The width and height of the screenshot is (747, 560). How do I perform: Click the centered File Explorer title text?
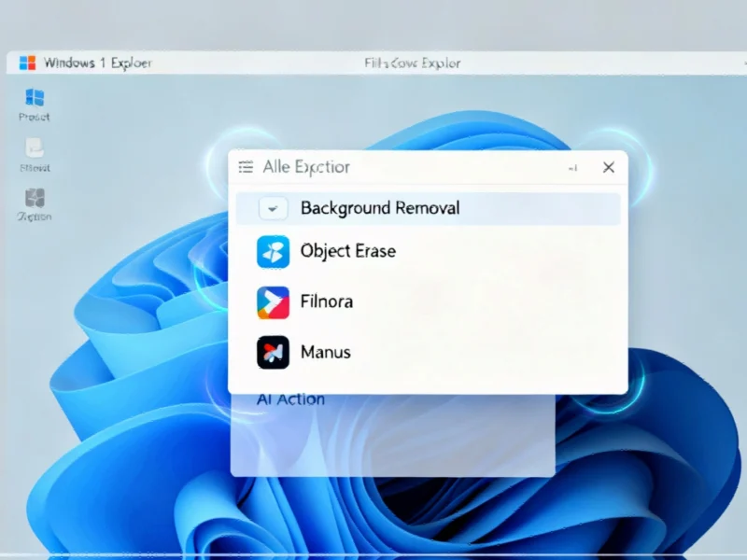coord(412,63)
